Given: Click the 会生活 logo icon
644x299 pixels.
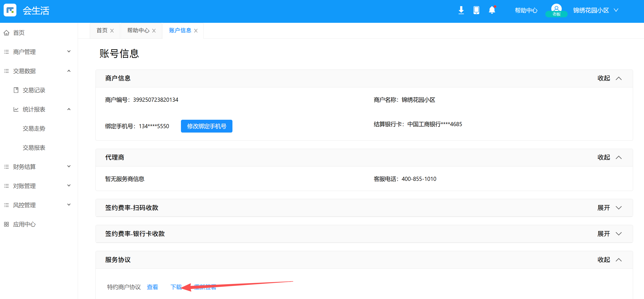Looking at the screenshot, I should click(10, 10).
